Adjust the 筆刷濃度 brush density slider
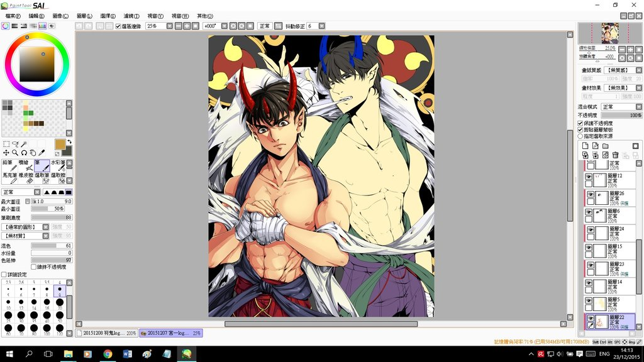Screen dimensions: 644x362 [52, 217]
